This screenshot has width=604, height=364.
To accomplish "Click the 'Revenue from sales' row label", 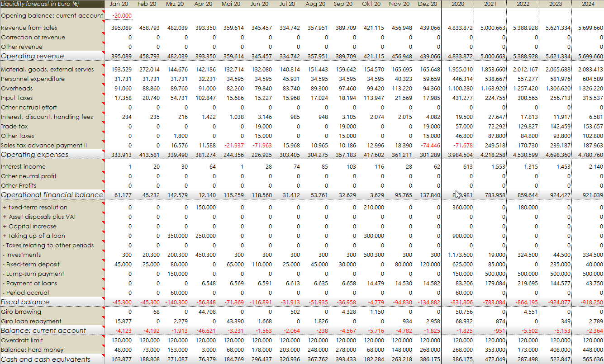I will 29,28.
